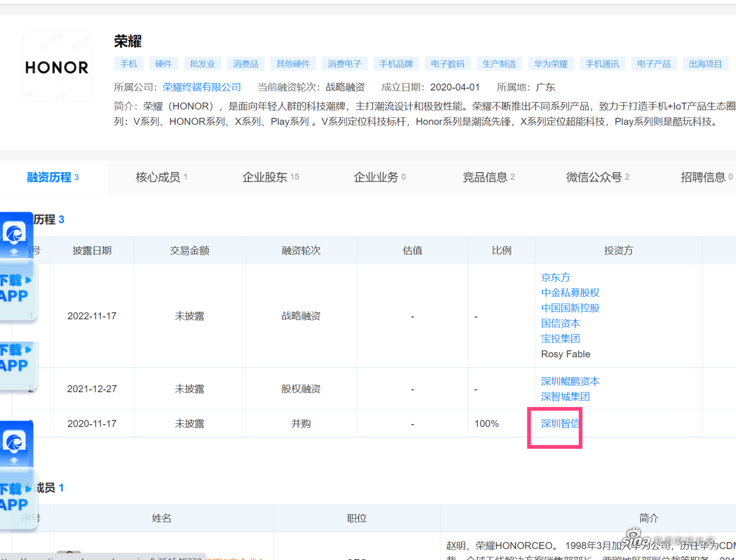Click the date 2021-12-27 cell

click(92, 389)
